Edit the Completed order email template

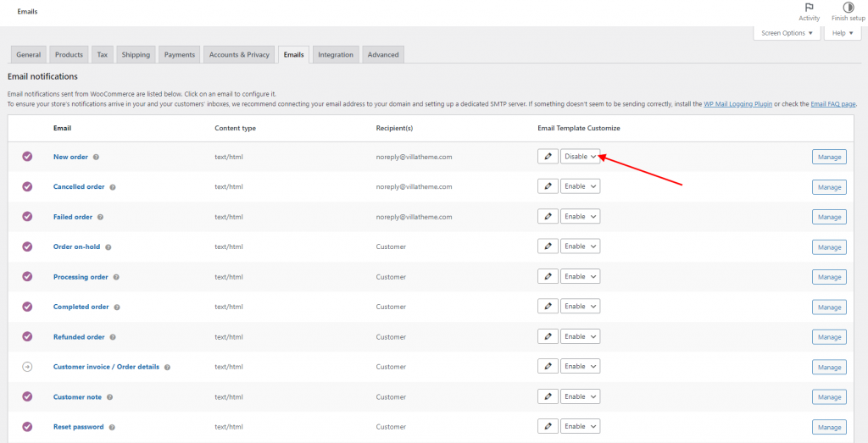tap(548, 307)
